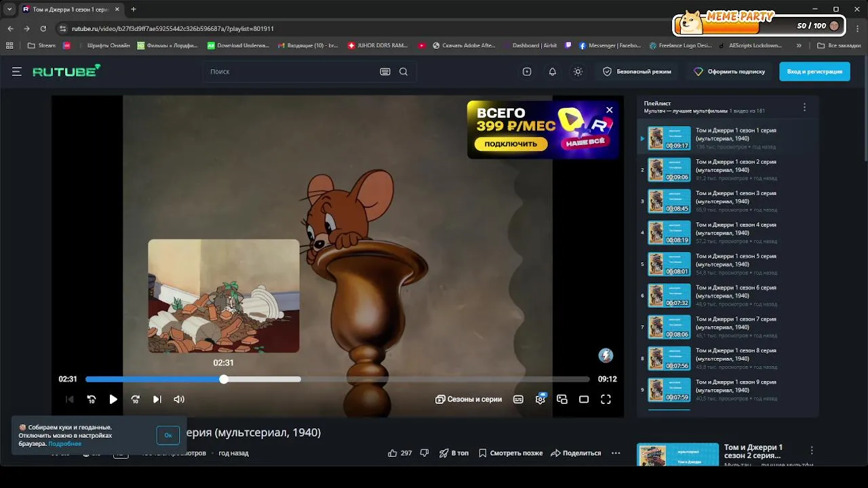Open the RUTUBE hamburger menu
The width and height of the screenshot is (868, 488).
point(17,71)
